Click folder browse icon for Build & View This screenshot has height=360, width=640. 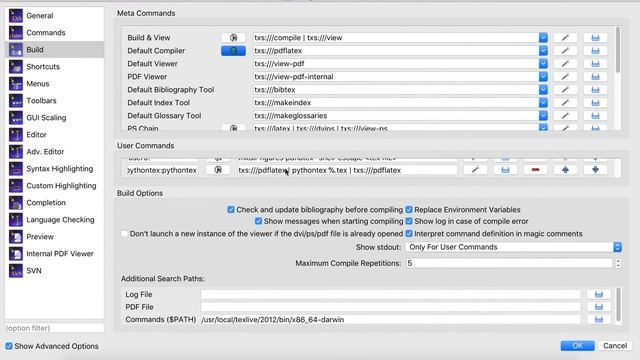(x=596, y=38)
